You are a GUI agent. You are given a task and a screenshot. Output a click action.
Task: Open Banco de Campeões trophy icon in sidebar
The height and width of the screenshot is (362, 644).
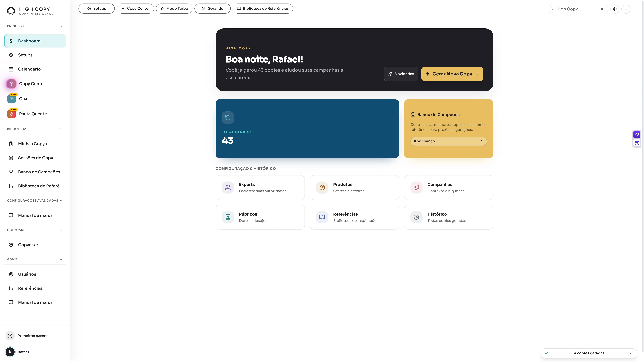point(11,172)
